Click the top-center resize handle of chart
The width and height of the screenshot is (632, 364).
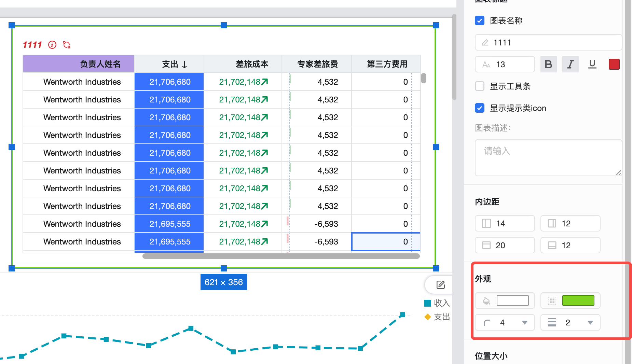(x=224, y=25)
